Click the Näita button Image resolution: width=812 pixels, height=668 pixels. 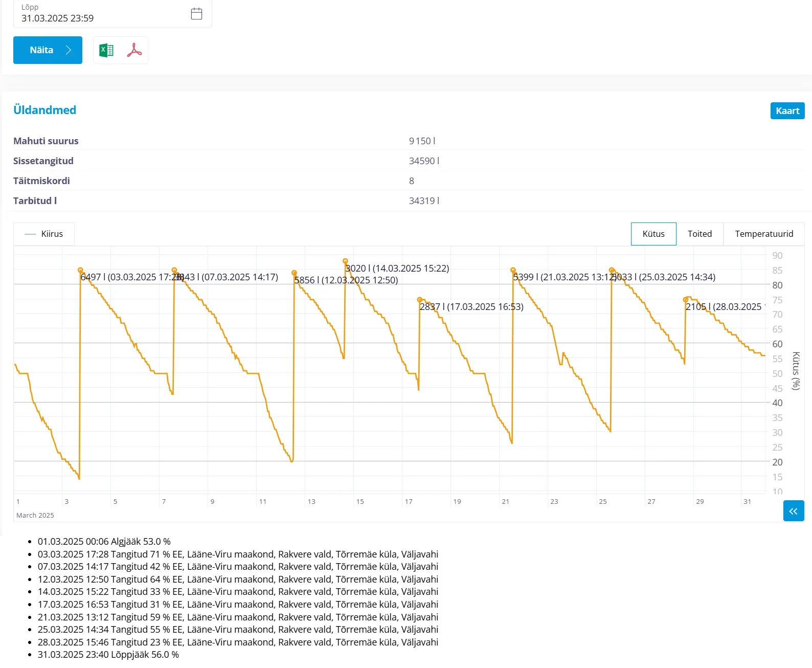[48, 50]
